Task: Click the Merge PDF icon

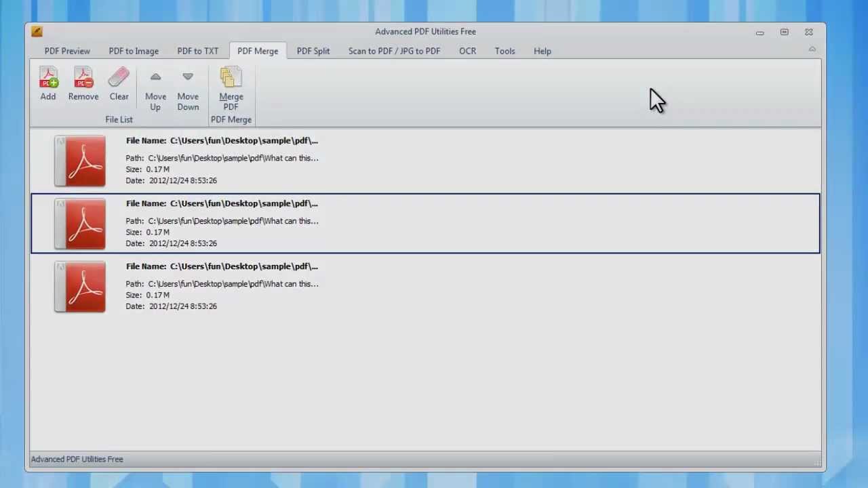Action: (x=231, y=77)
